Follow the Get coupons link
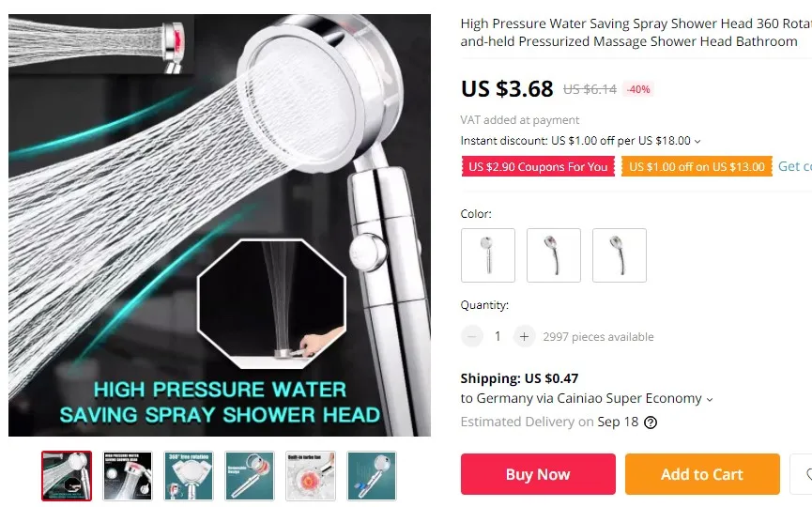Screen dimensions: 812x507 [x=795, y=166]
